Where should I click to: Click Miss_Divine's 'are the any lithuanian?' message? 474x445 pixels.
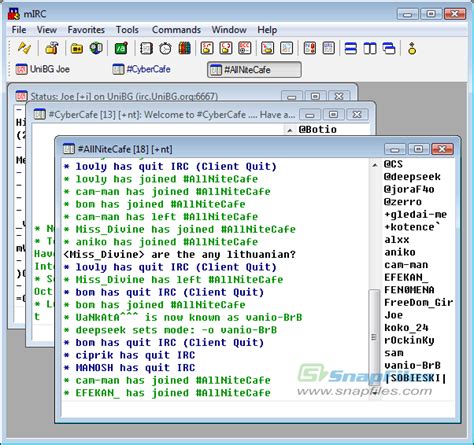click(x=180, y=254)
